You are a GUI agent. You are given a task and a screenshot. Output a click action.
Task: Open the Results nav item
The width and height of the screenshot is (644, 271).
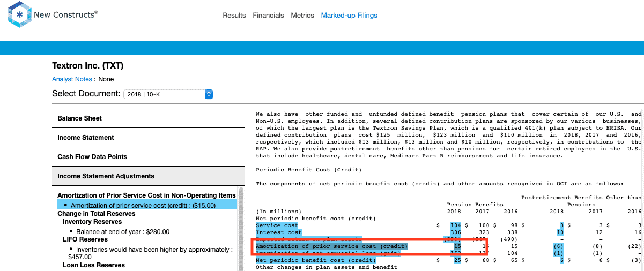pyautogui.click(x=234, y=16)
